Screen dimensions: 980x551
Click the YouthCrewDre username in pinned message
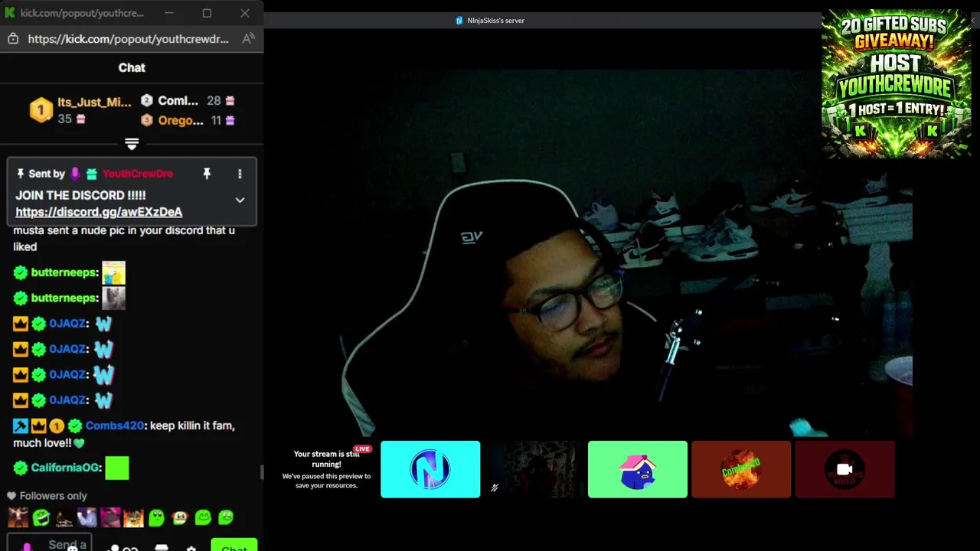[x=138, y=174]
